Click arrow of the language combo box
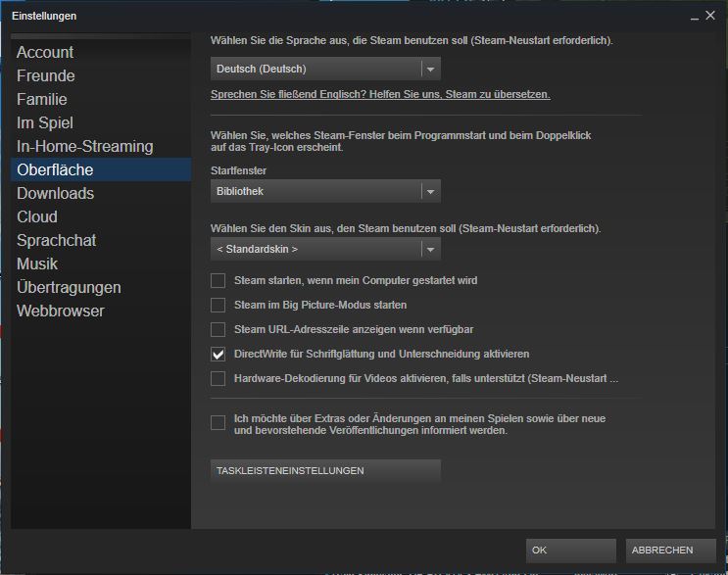The image size is (728, 575). 430,70
